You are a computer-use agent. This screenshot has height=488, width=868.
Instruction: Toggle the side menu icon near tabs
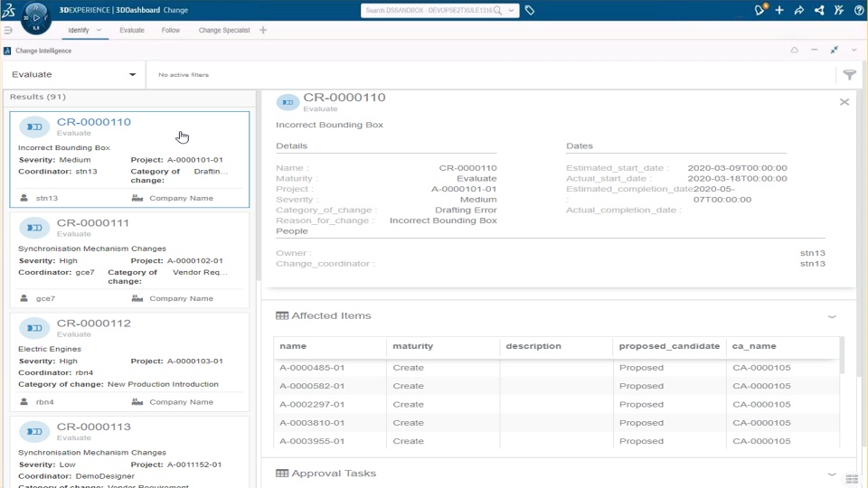pos(8,30)
